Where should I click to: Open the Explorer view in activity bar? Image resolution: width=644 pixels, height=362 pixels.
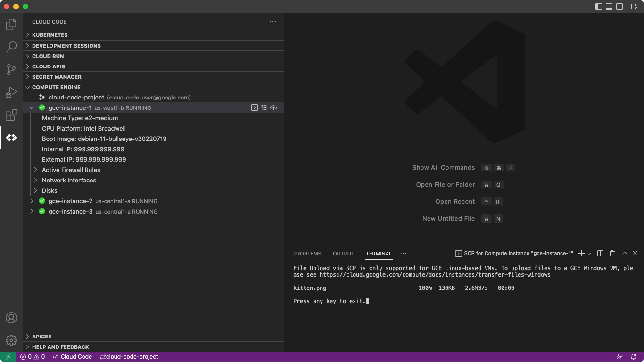point(11,24)
